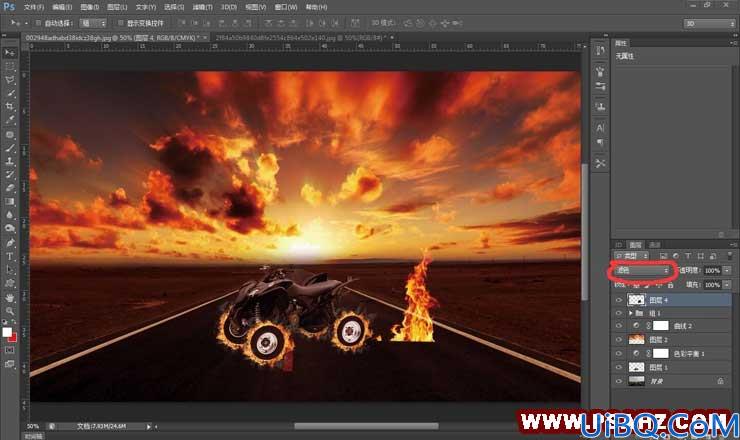Viewport: 740px width, 440px height.
Task: Switch to the 通道 channels tab
Action: click(655, 245)
